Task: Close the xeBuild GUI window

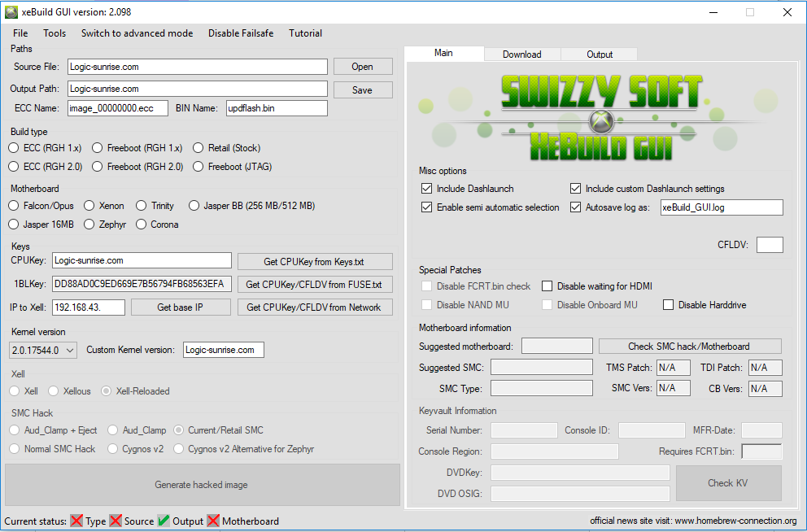Action: pyautogui.click(x=787, y=12)
